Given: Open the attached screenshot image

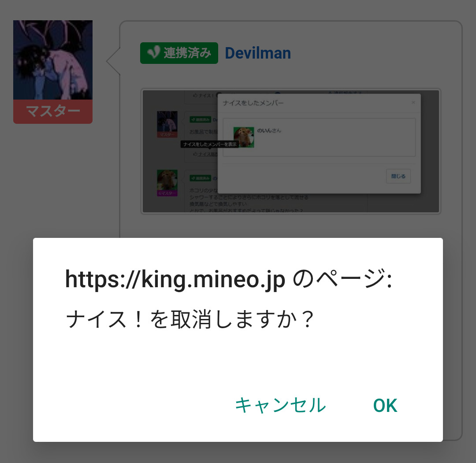Looking at the screenshot, I should pos(291,151).
